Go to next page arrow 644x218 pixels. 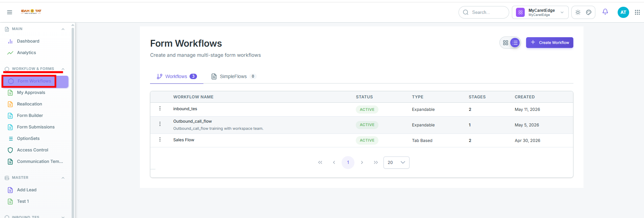[x=362, y=163]
